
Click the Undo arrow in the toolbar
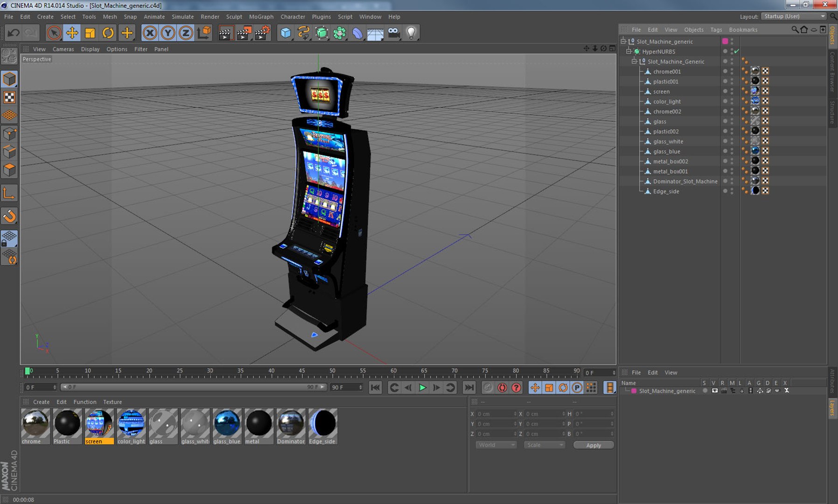coord(14,33)
